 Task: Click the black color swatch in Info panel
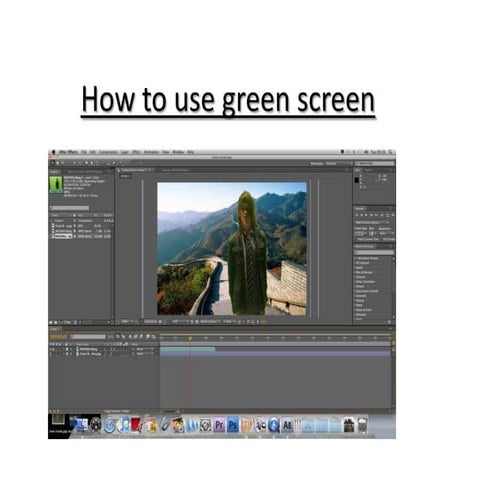pyautogui.click(x=357, y=180)
